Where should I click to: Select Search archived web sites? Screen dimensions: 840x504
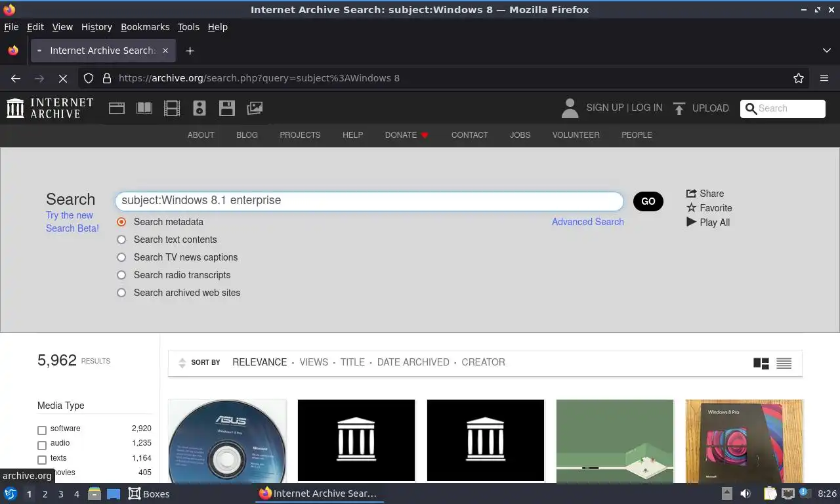pyautogui.click(x=121, y=293)
